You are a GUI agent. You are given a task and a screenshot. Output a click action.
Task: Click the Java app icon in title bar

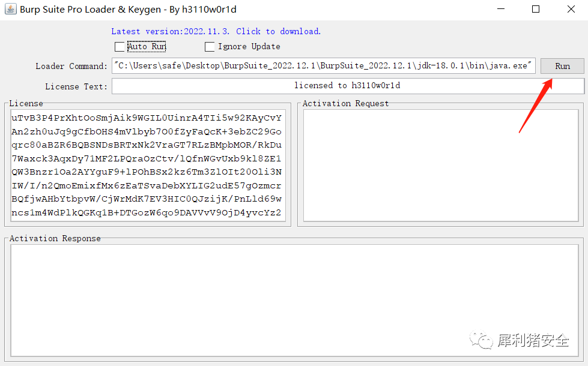point(10,9)
